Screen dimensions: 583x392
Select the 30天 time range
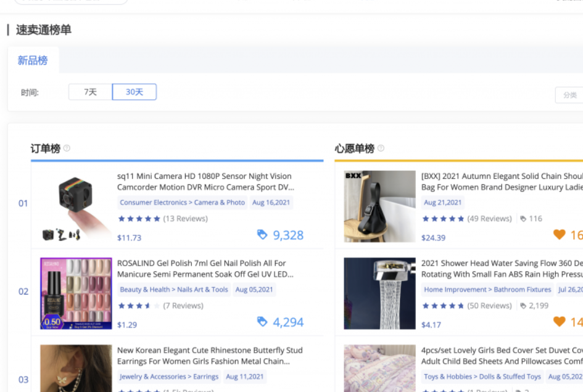pos(134,92)
